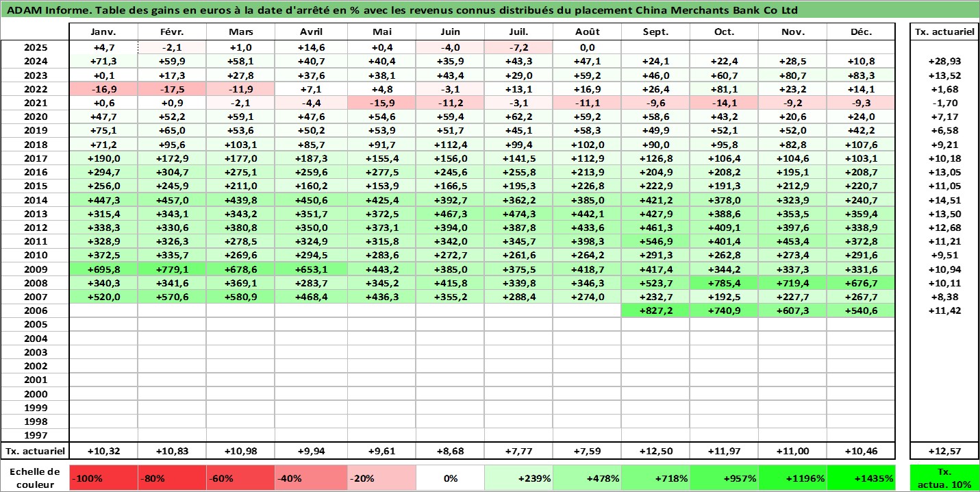Select cell -15,9 in 2021 Mai

coord(381,103)
